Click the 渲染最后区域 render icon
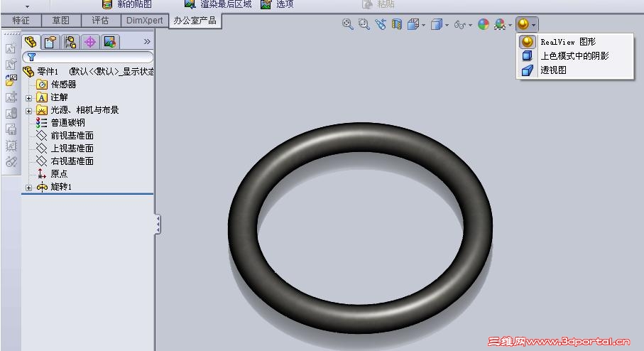 pos(190,4)
